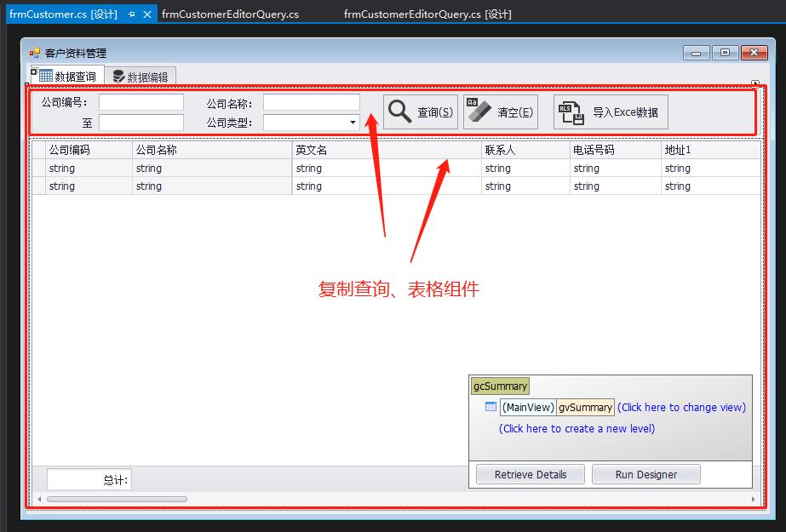786x532 pixels.
Task: Click Click here to create a new level
Action: [x=576, y=428]
